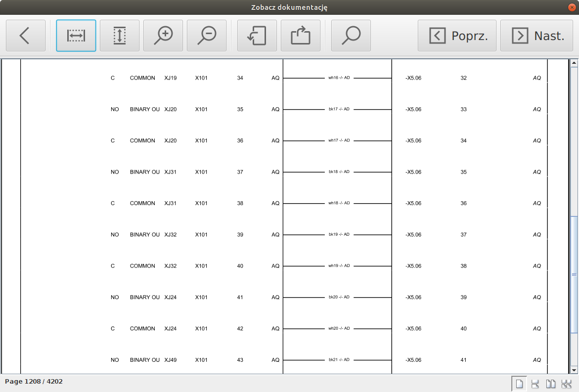The height and width of the screenshot is (392, 579).
Task: Open the search magnifier tool
Action: click(x=351, y=36)
